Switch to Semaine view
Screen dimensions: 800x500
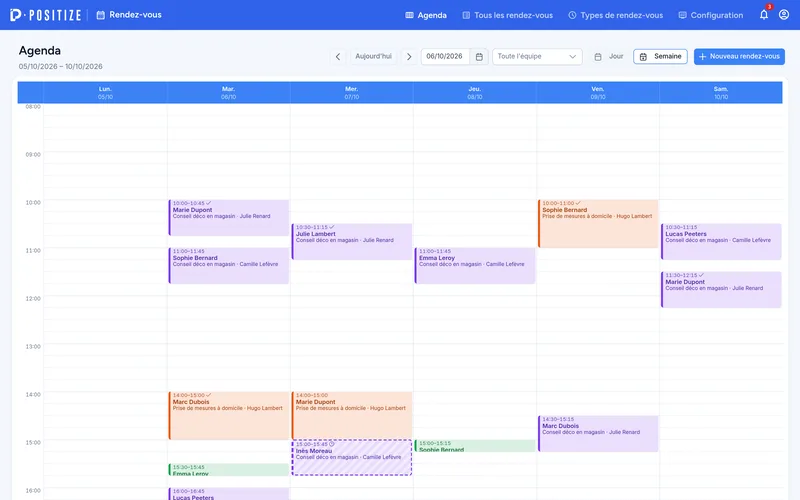[660, 57]
